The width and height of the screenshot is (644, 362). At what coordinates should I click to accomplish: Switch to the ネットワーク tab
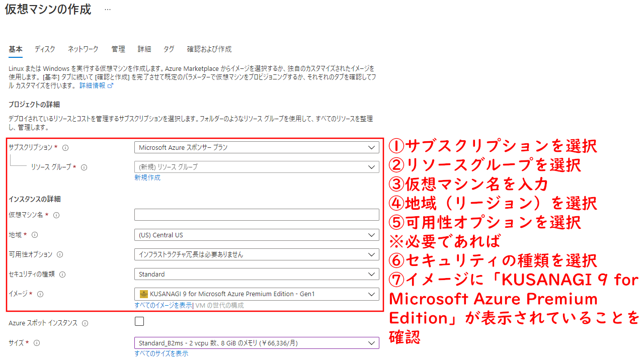click(x=83, y=49)
